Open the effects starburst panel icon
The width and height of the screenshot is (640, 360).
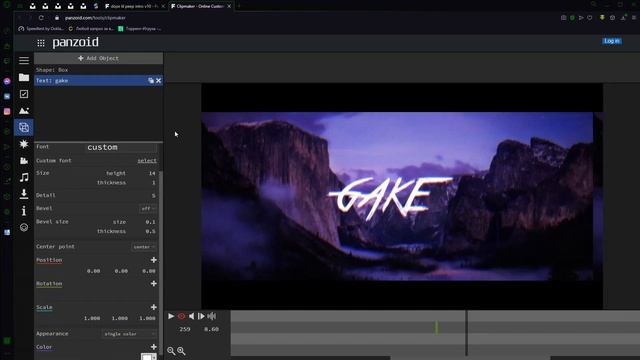(x=24, y=144)
